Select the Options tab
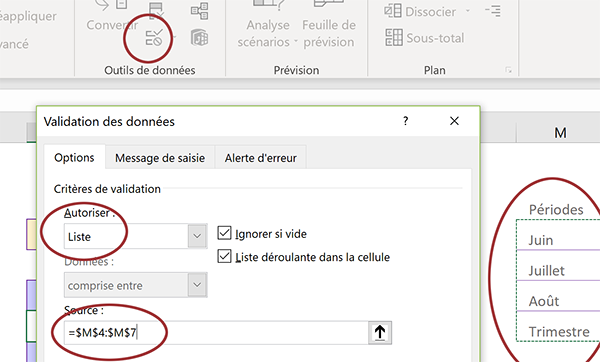This screenshot has width=600, height=362. pyautogui.click(x=74, y=157)
